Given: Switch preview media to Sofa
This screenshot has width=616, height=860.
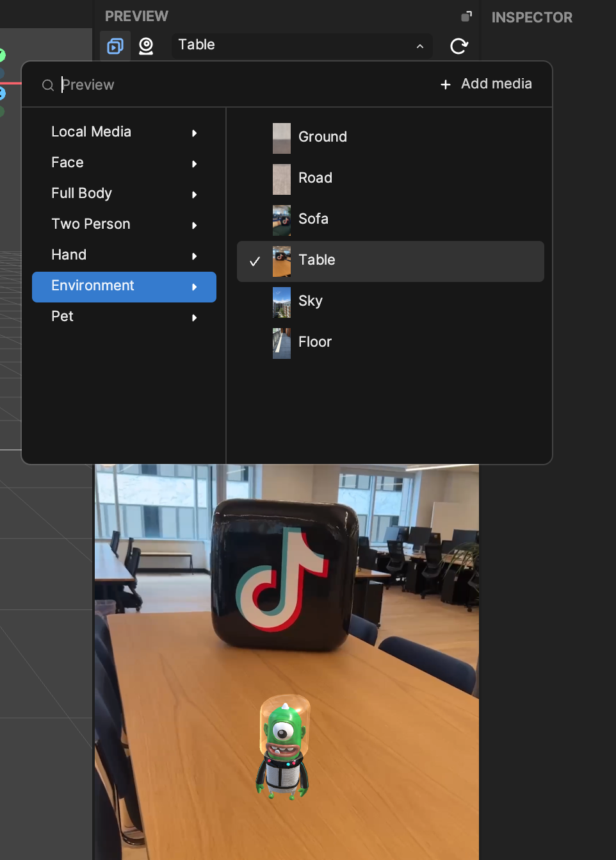Looking at the screenshot, I should (x=314, y=220).
